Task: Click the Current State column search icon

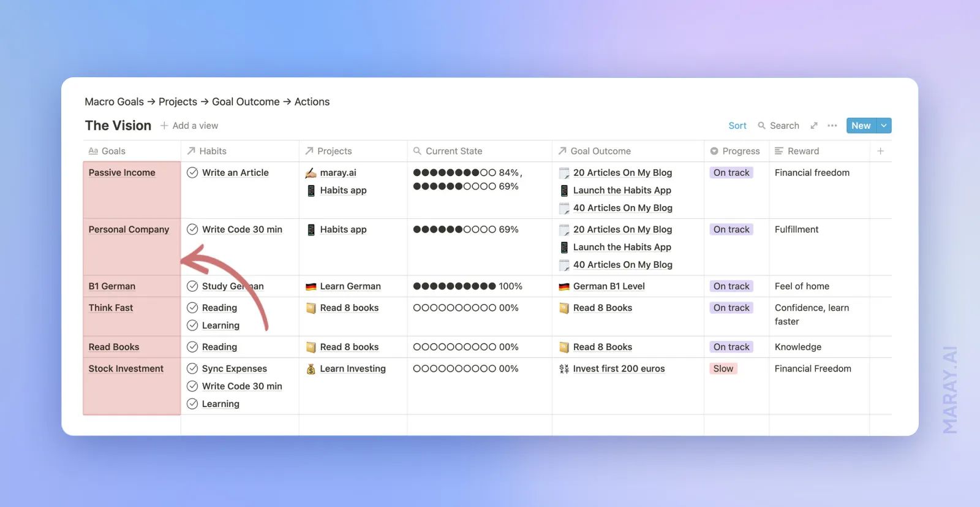Action: (417, 151)
